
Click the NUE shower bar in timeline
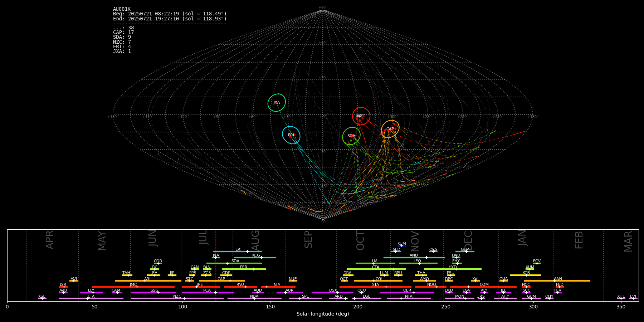(x=293, y=281)
